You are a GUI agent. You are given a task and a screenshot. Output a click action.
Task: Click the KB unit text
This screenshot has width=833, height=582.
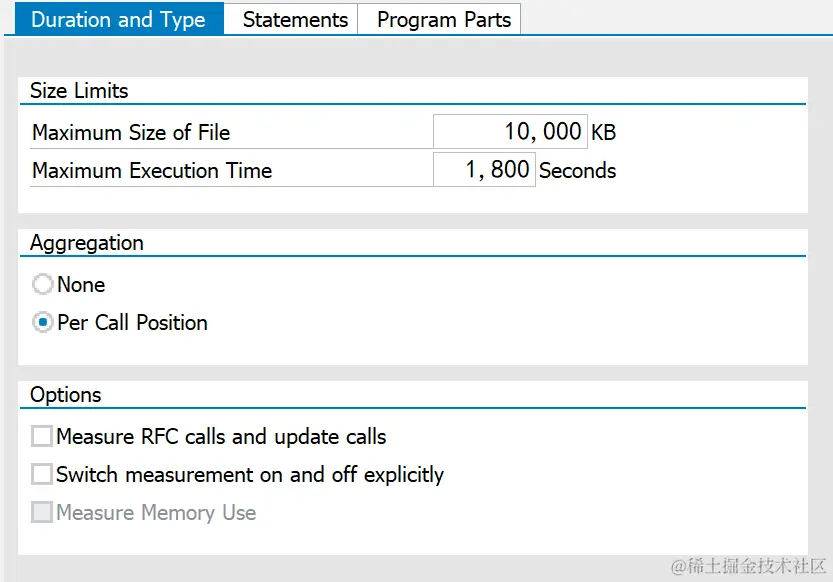[604, 133]
